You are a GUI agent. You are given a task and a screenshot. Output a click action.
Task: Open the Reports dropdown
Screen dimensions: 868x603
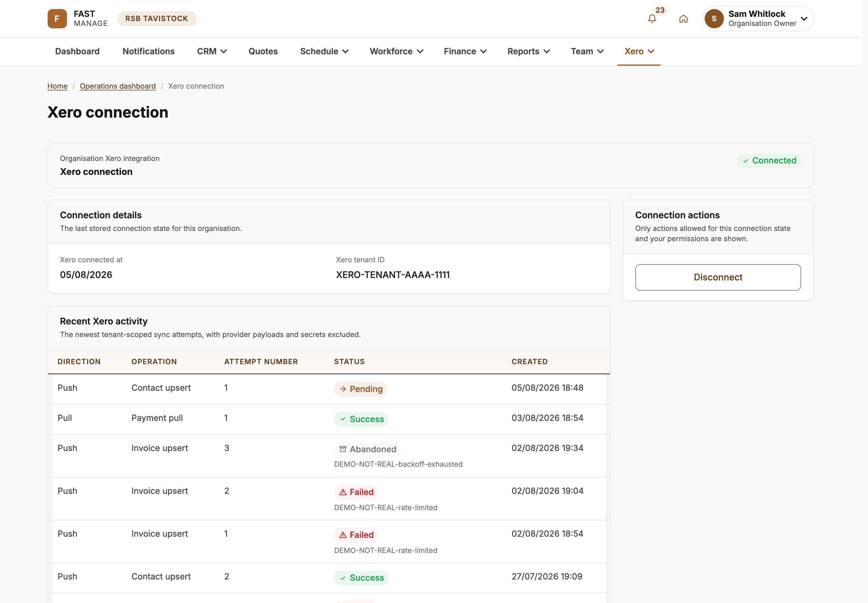click(x=529, y=51)
